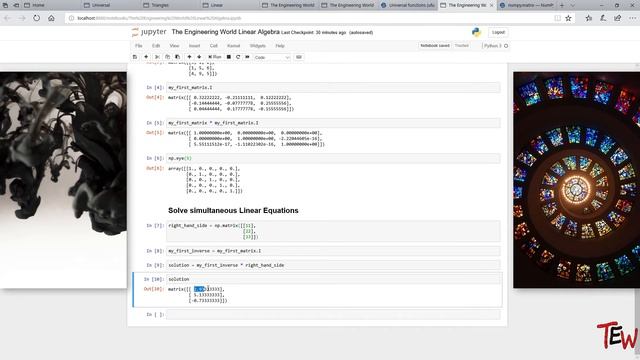Click the Trusted notebook indicator
The height and width of the screenshot is (360, 640).
coord(462,46)
